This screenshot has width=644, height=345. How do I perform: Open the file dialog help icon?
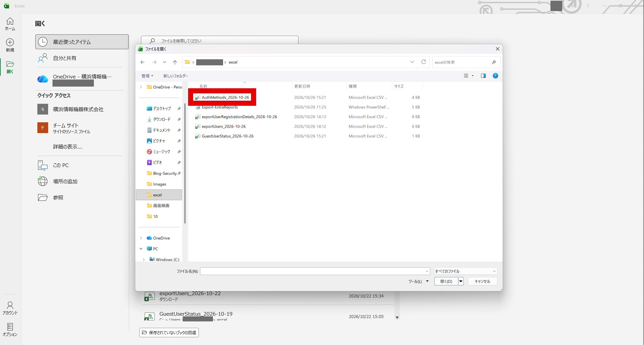point(495,76)
